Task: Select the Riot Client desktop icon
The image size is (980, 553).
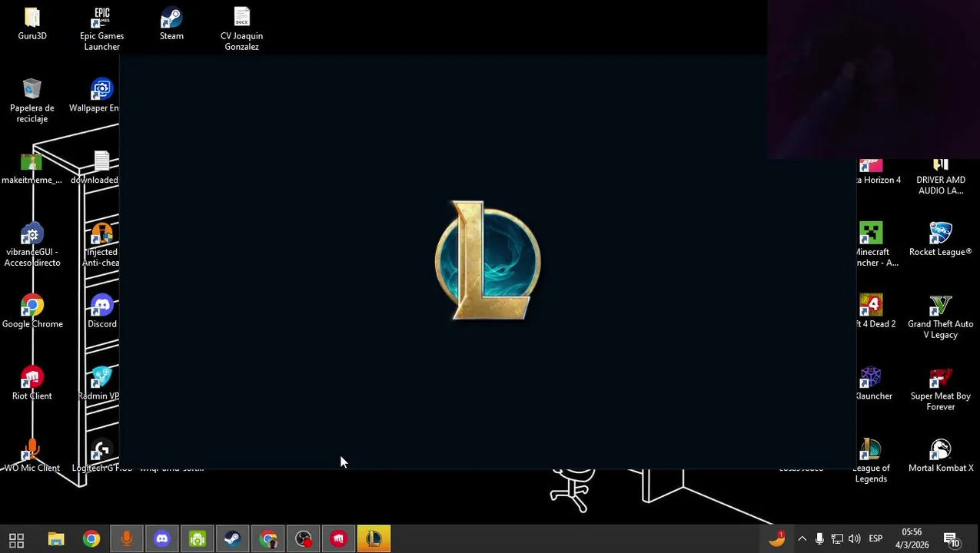Action: (32, 384)
